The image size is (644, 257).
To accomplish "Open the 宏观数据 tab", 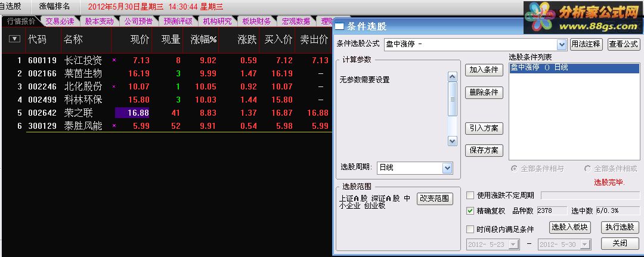I will [296, 21].
